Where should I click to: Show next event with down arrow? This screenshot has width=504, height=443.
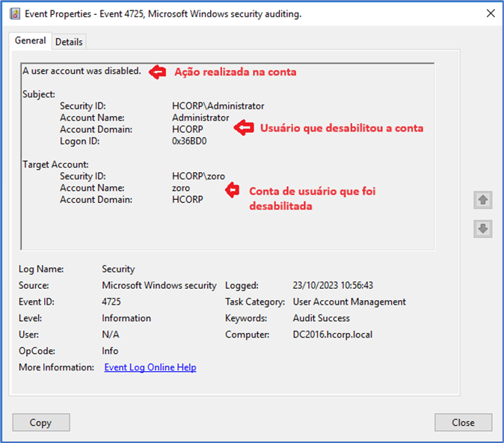point(482,229)
